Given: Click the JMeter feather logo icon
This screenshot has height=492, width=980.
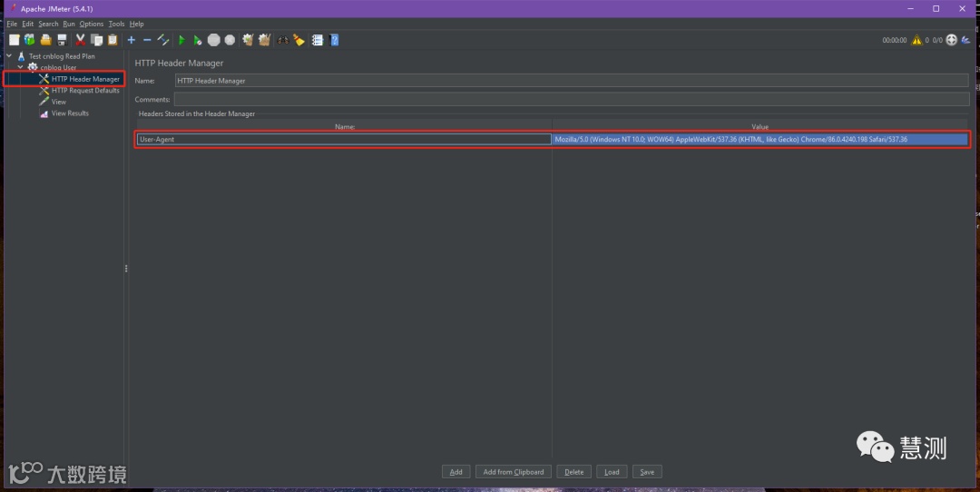Looking at the screenshot, I should point(965,40).
